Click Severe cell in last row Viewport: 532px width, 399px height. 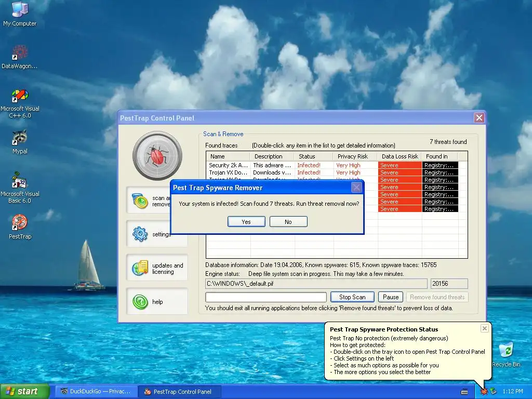400,209
